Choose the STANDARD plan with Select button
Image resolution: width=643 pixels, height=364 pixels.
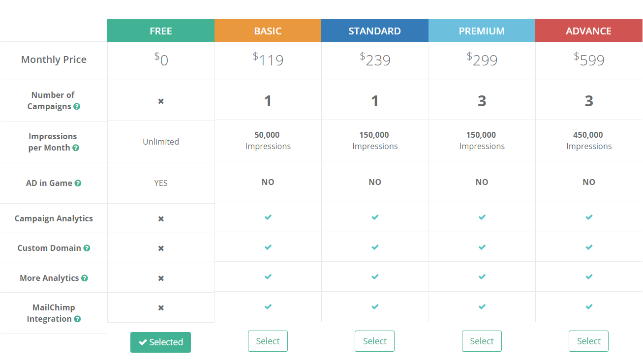click(374, 341)
